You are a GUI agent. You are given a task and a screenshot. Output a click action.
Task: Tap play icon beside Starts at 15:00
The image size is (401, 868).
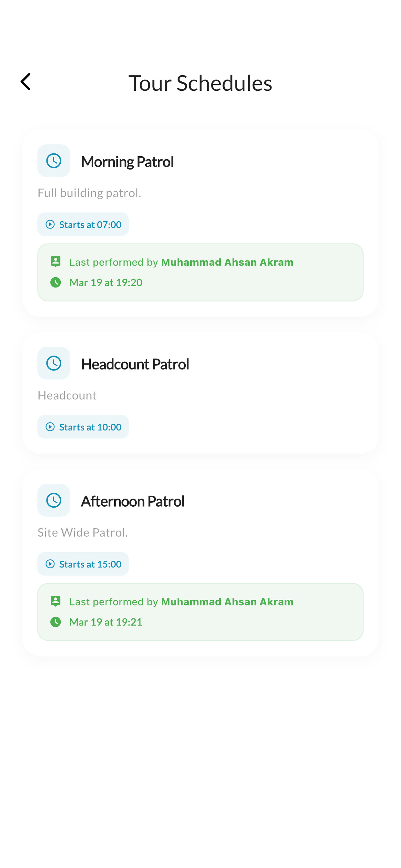point(50,564)
